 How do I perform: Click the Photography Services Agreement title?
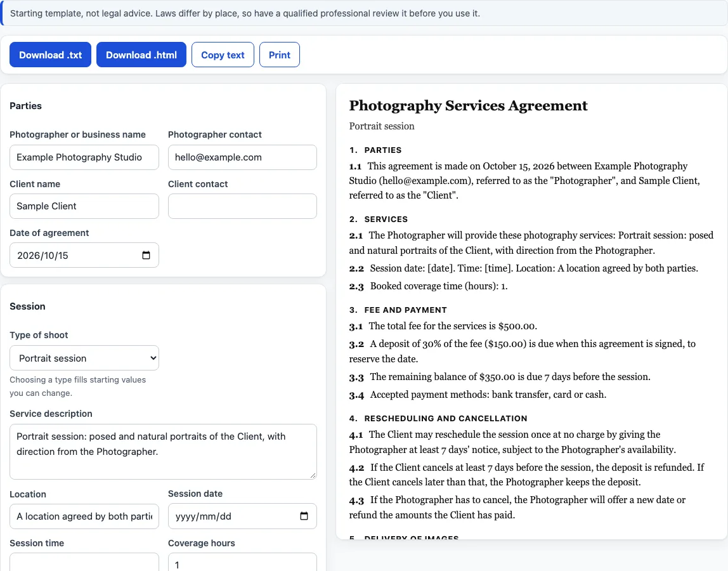click(468, 105)
